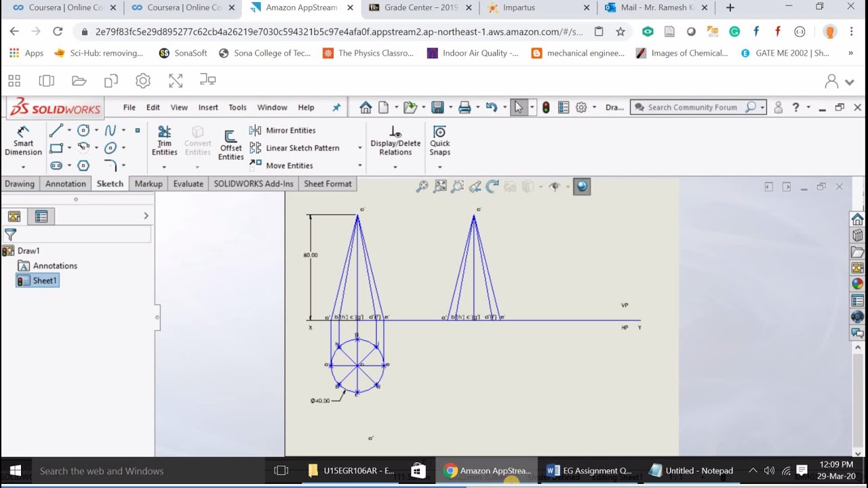The height and width of the screenshot is (488, 868).
Task: Expand Move Entities dropdown
Action: (359, 165)
